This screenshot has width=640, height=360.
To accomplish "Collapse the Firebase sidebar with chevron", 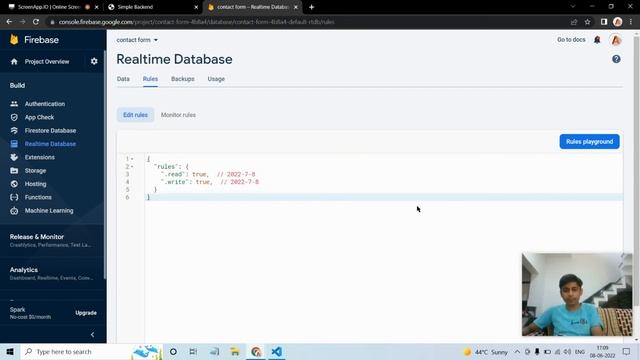I will [92, 335].
